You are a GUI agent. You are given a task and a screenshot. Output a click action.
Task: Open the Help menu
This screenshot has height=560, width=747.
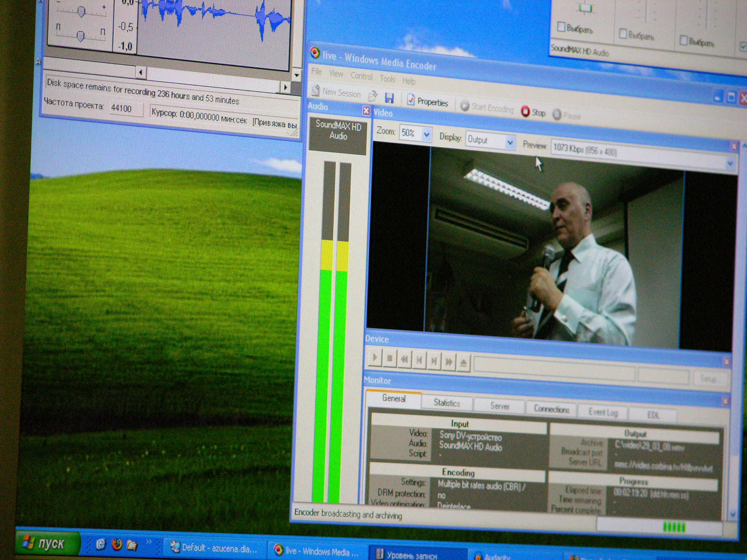(x=409, y=81)
